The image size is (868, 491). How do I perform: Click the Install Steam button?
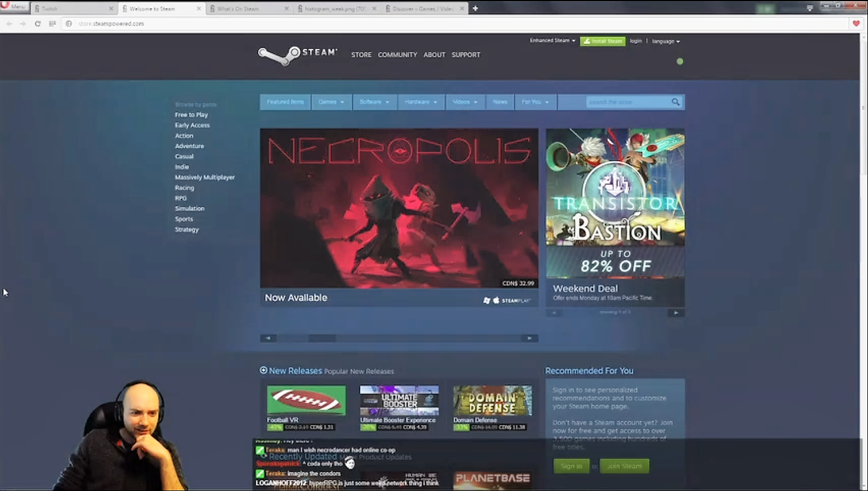603,41
